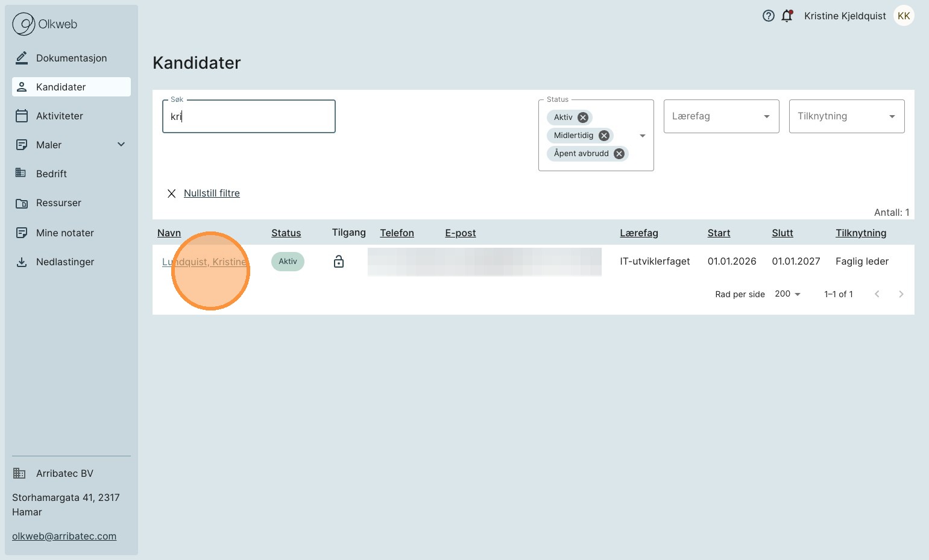The height and width of the screenshot is (560, 929).
Task: Open the Lærefag dropdown
Action: [721, 116]
